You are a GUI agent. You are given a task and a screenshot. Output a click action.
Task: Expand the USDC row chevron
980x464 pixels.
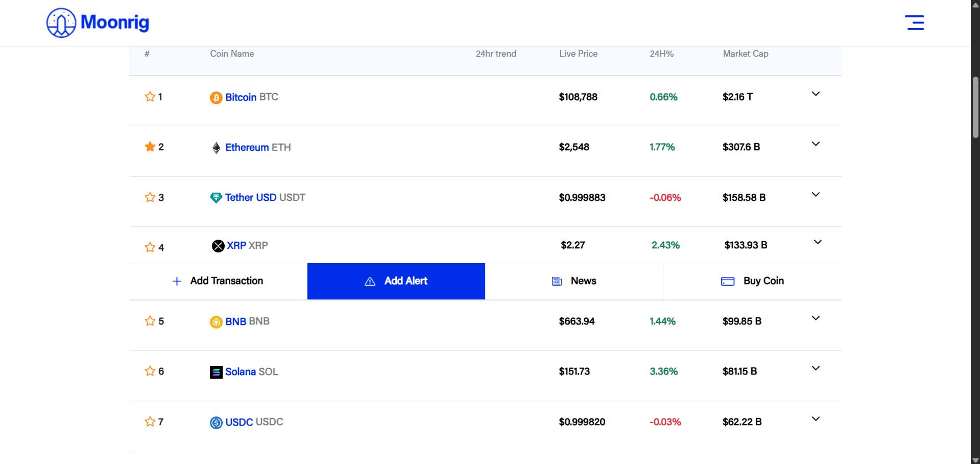coord(816,419)
